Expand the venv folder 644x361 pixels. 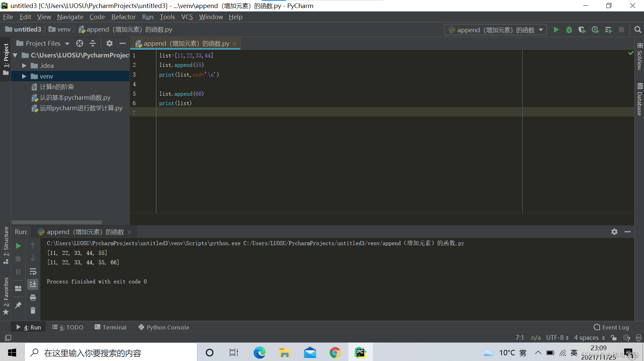(24, 76)
